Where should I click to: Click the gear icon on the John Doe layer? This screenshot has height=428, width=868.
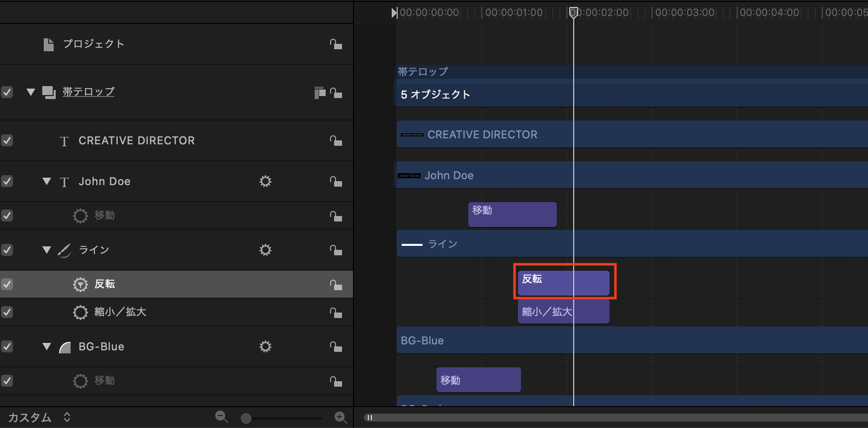click(265, 181)
